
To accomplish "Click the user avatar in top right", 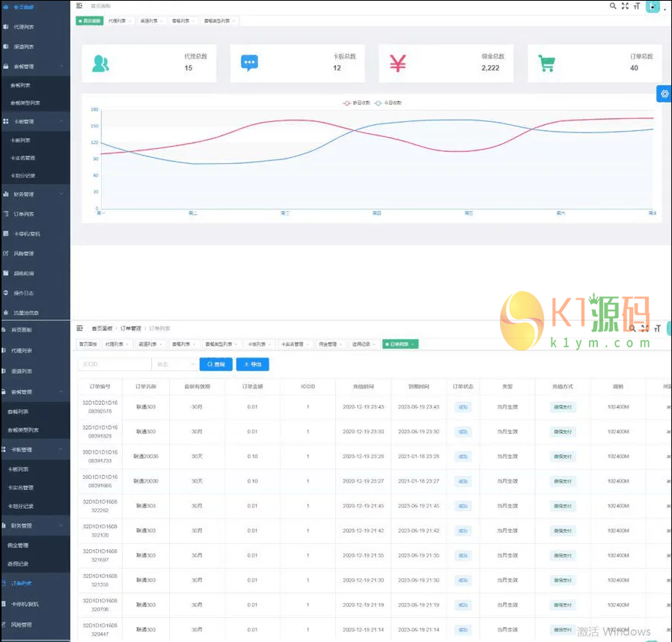I will (653, 7).
